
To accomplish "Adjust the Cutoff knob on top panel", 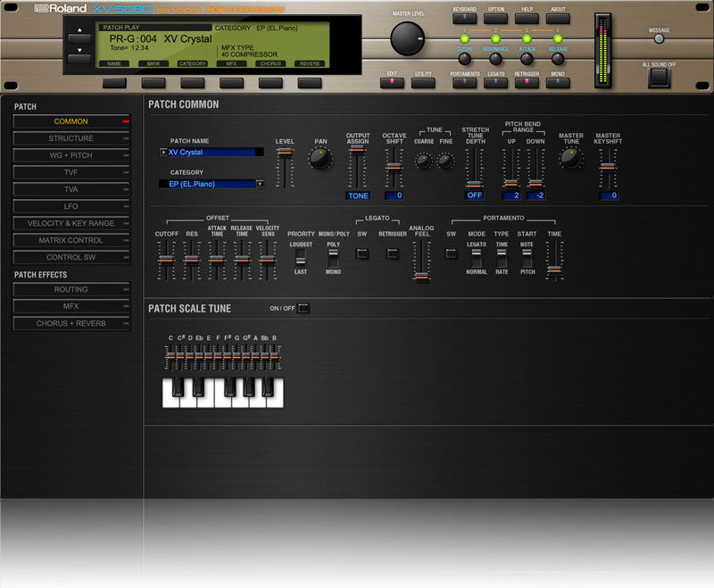I will tap(464, 58).
